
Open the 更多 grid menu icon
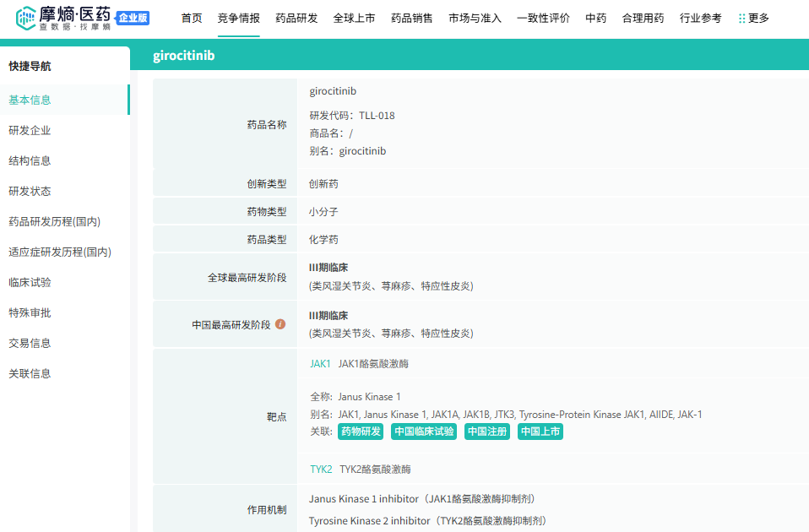tap(742, 19)
